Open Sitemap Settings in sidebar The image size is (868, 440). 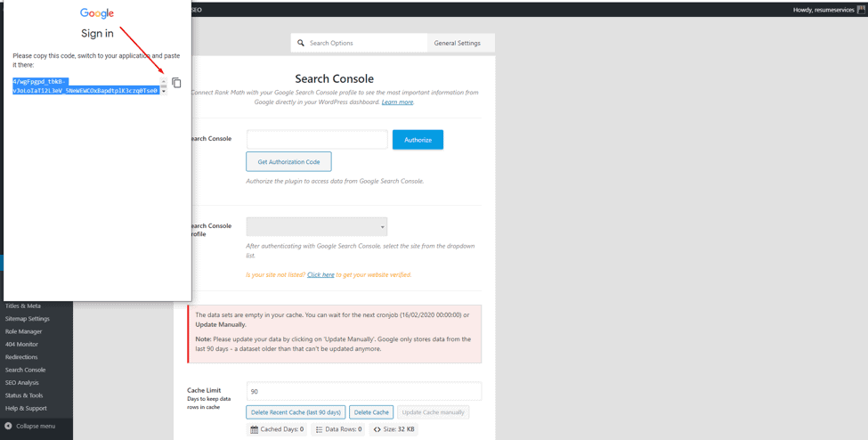27,319
